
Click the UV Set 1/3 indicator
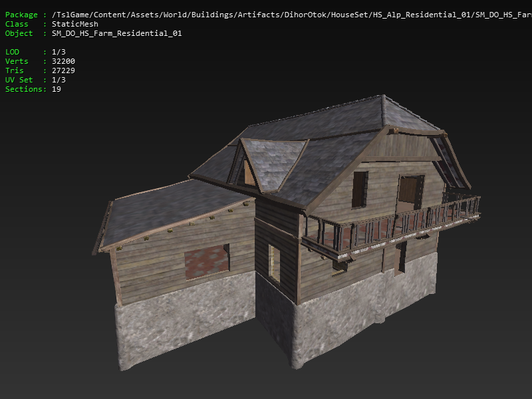pyautogui.click(x=59, y=80)
